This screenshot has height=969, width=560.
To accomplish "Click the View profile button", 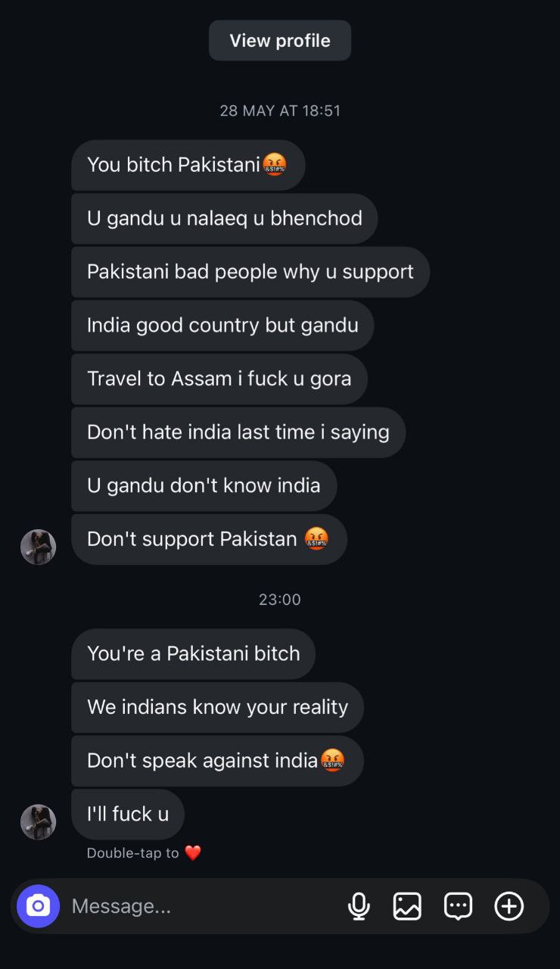I will [x=280, y=40].
